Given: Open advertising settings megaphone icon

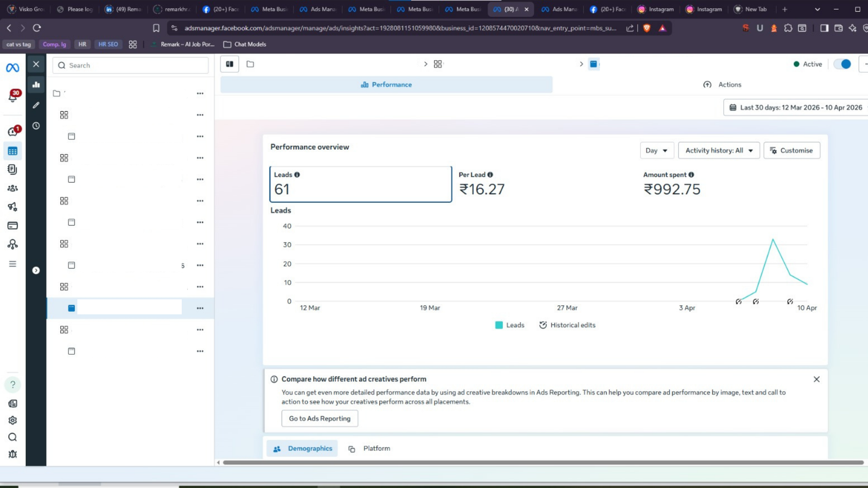Looking at the screenshot, I should (x=12, y=207).
